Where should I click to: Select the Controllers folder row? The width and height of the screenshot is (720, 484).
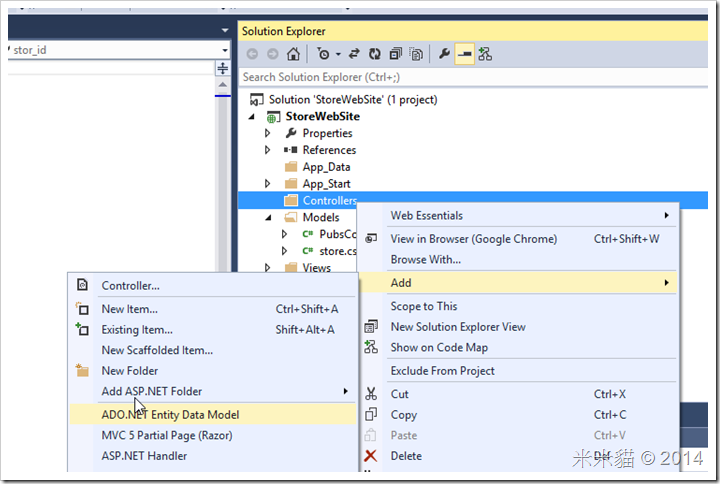[473, 201]
